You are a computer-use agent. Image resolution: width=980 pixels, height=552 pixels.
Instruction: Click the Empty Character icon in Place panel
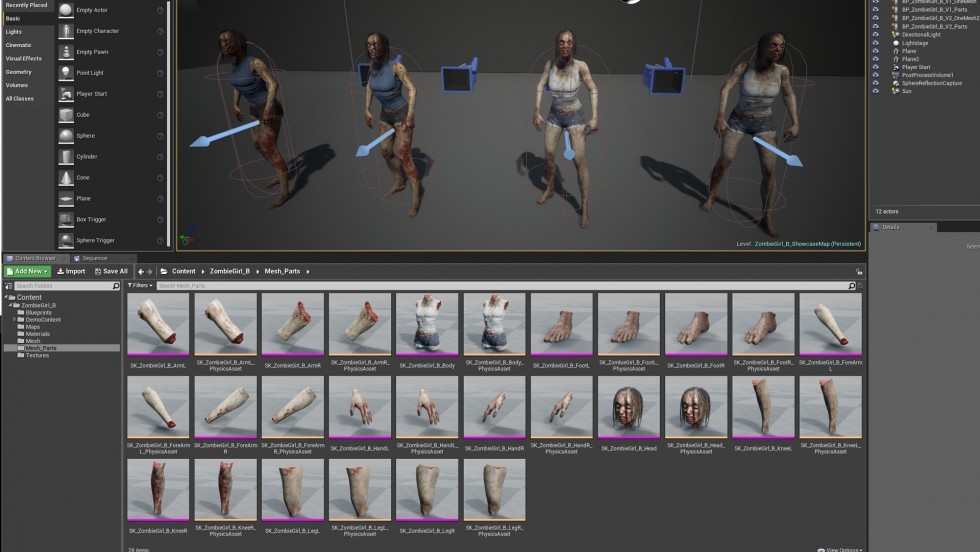pyautogui.click(x=65, y=31)
